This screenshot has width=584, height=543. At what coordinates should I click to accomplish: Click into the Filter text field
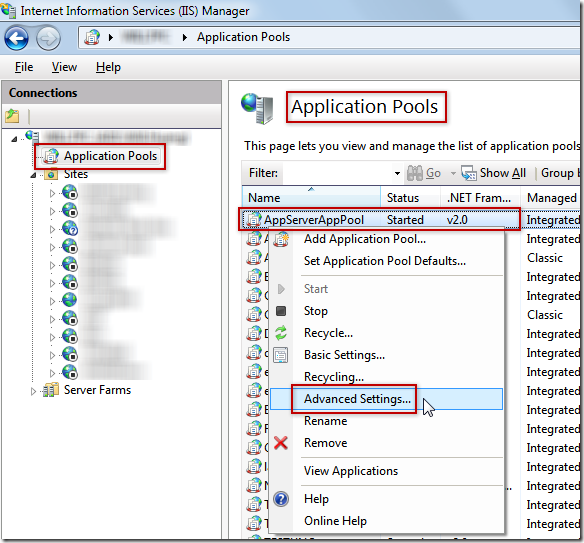(337, 173)
